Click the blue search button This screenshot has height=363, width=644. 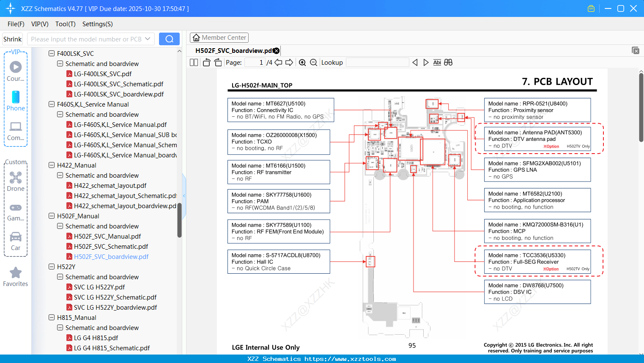[x=169, y=39]
